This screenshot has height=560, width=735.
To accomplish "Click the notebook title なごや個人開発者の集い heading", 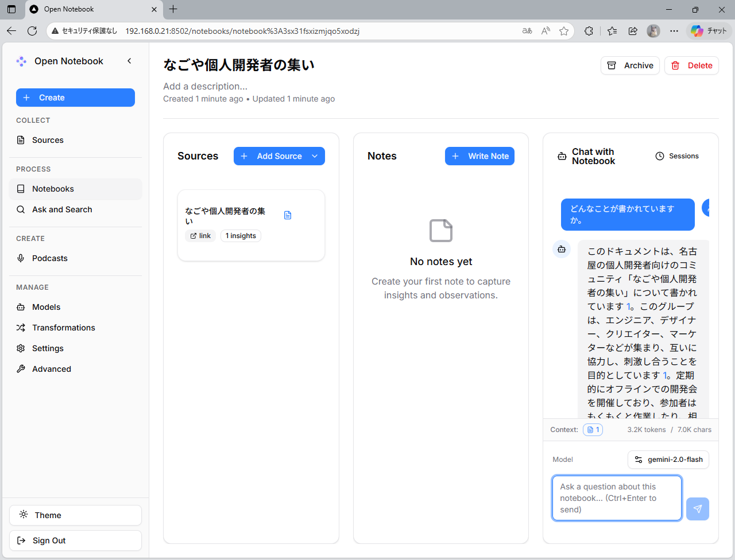I will pyautogui.click(x=239, y=65).
